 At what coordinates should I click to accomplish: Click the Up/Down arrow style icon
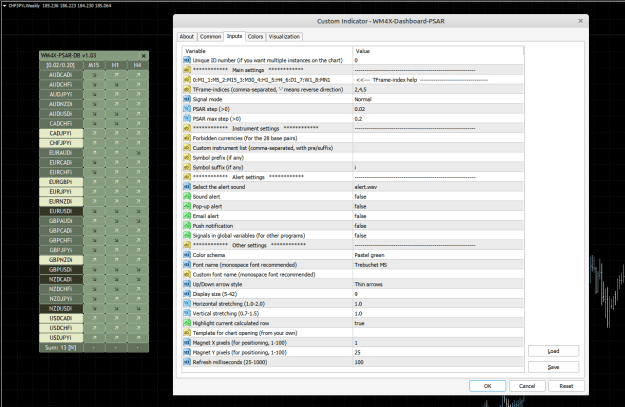coord(187,284)
